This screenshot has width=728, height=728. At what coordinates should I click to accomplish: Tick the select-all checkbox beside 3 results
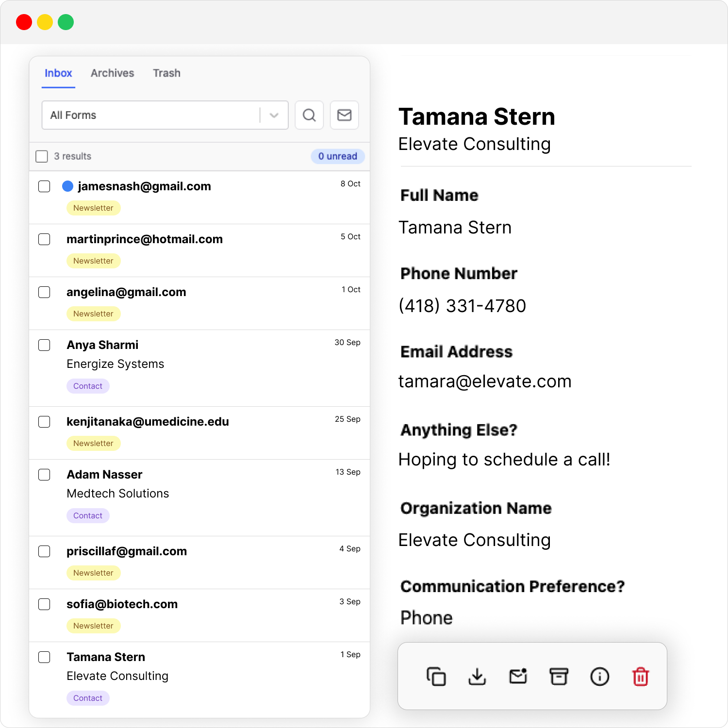click(42, 156)
